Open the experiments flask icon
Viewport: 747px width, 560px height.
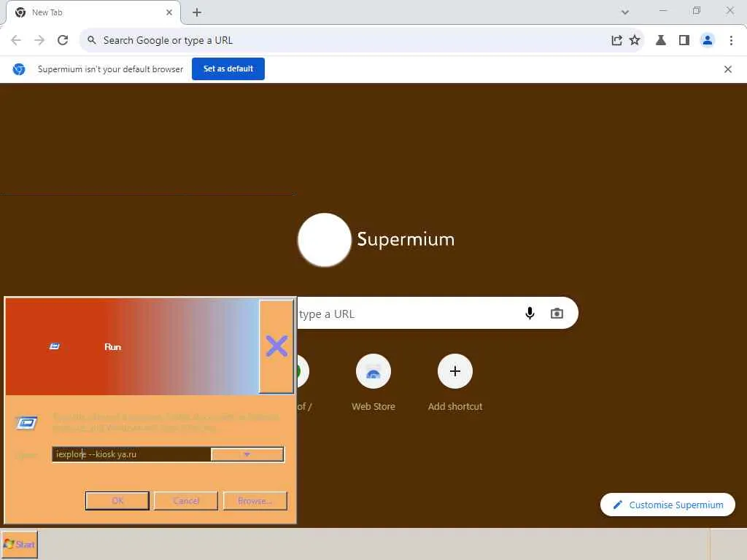(661, 41)
